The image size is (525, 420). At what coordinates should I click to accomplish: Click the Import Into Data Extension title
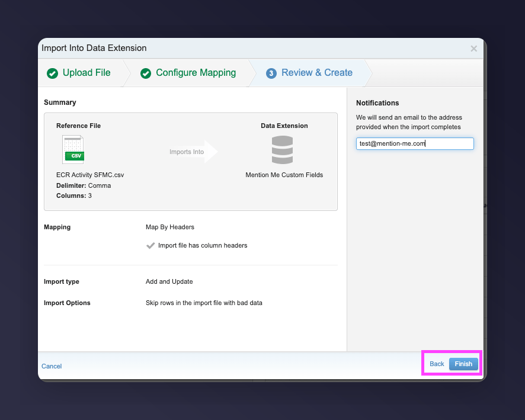[x=94, y=48]
